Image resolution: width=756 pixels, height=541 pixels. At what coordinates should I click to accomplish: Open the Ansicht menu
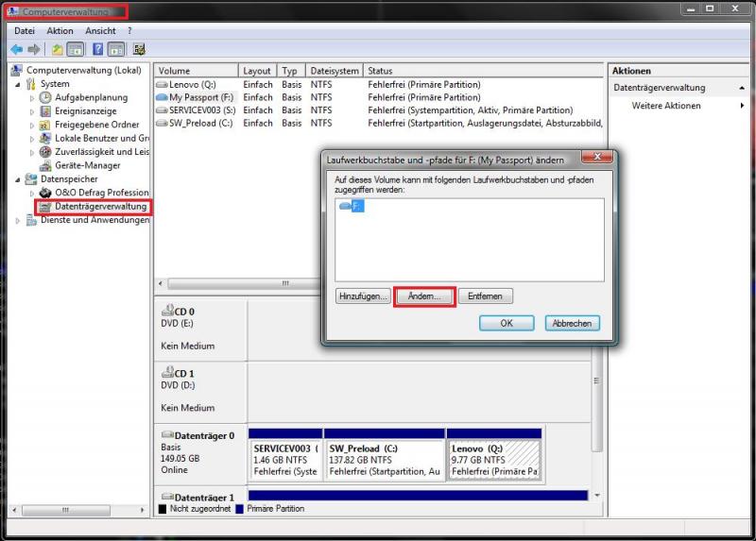coord(100,31)
